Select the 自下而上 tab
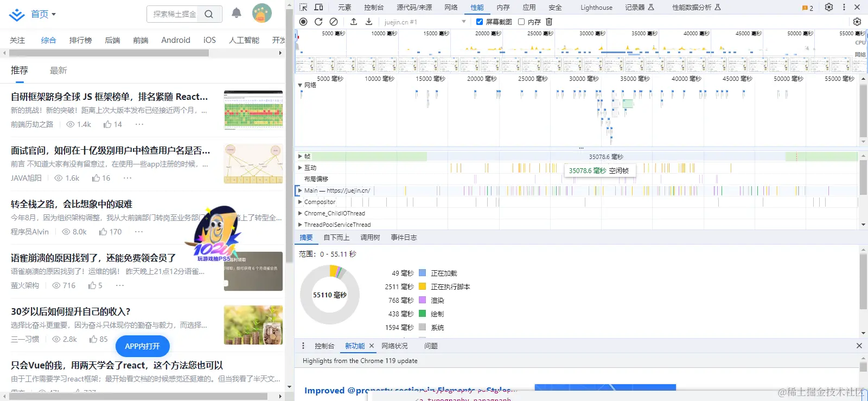Image resolution: width=868 pixels, height=401 pixels. coord(336,238)
